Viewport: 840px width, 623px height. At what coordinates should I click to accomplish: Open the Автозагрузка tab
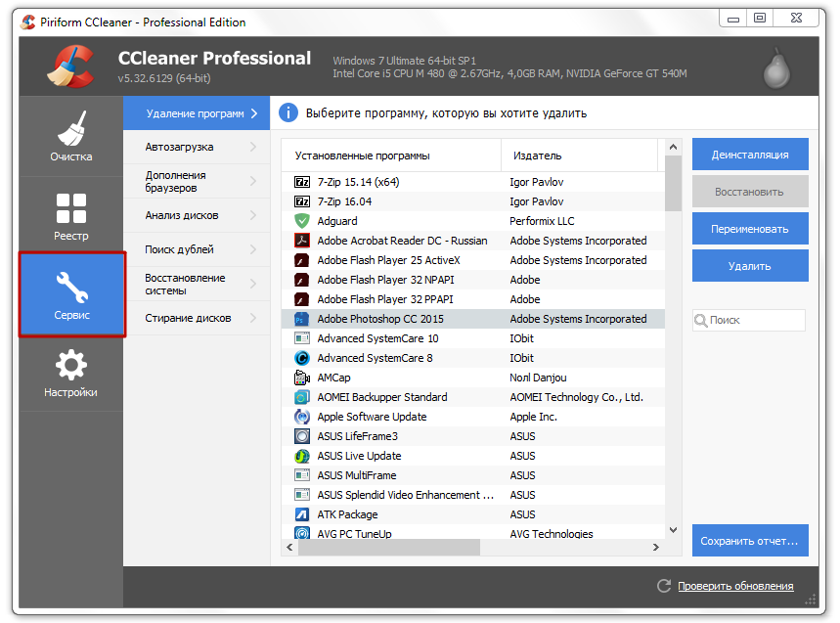coord(197,147)
